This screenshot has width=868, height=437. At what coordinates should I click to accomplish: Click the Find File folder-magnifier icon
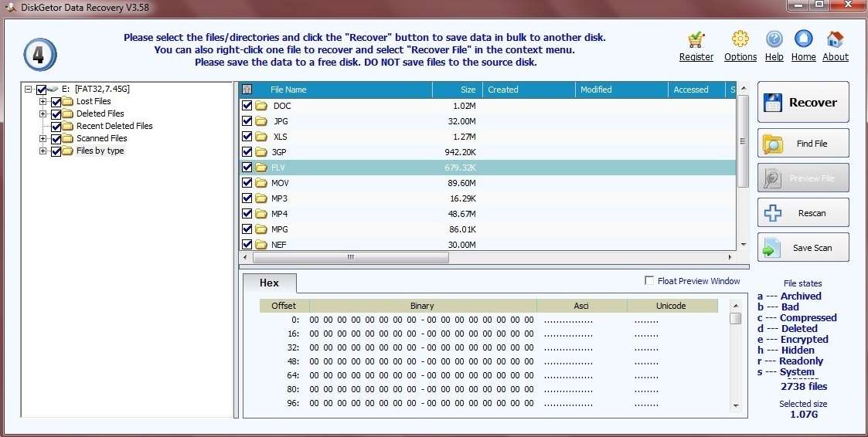click(772, 144)
